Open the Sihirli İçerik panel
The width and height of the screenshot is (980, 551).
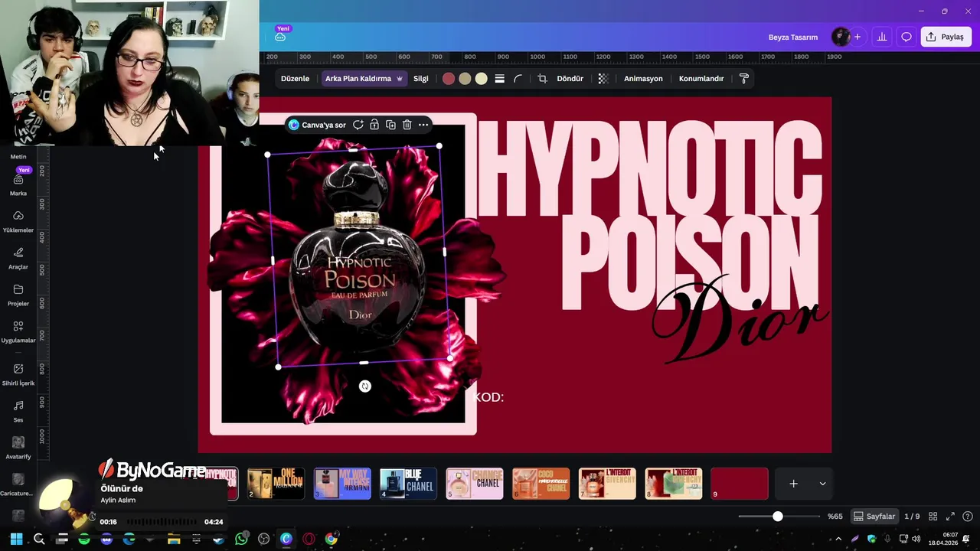(18, 375)
